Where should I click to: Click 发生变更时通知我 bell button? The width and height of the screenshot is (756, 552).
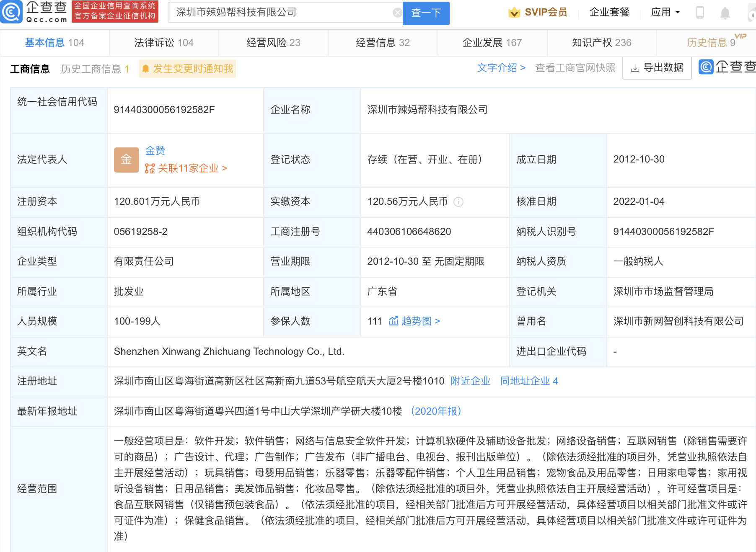coord(187,69)
